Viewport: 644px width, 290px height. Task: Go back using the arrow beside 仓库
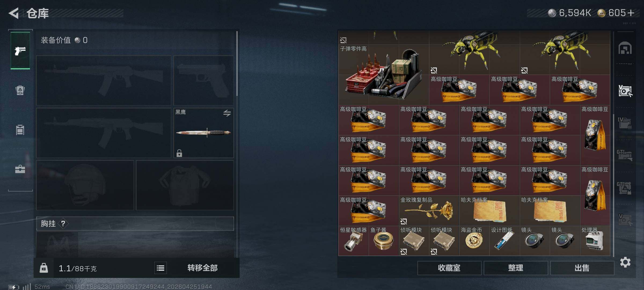14,13
